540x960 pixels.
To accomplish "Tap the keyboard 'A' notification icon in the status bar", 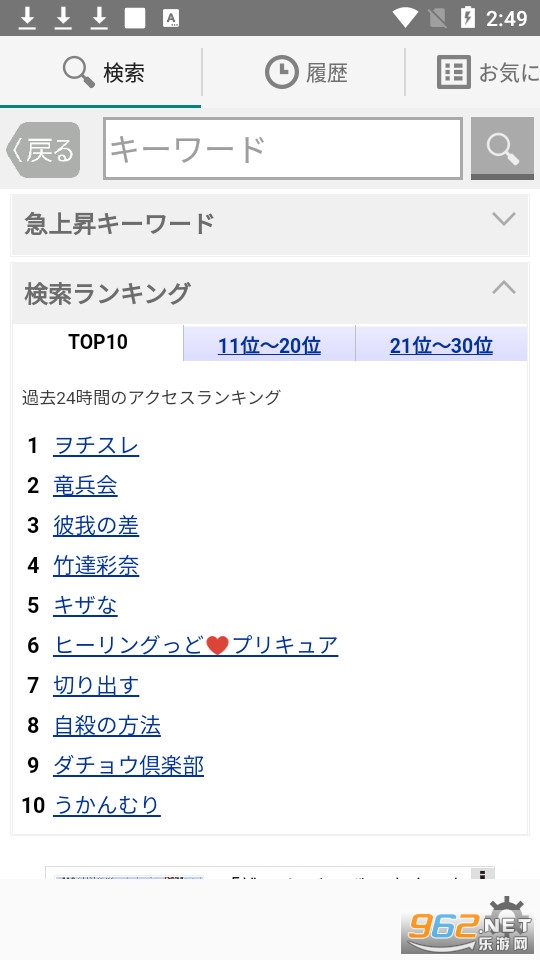I will [x=171, y=18].
